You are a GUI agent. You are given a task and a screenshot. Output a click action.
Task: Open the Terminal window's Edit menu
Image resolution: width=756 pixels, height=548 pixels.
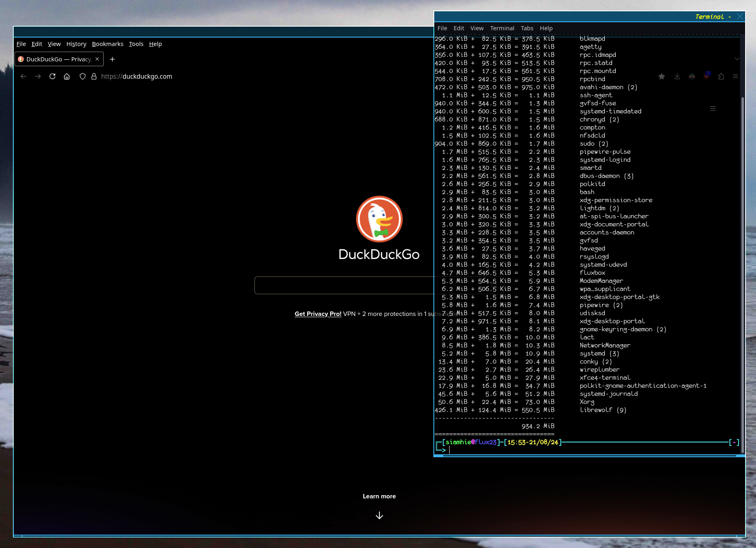point(459,28)
